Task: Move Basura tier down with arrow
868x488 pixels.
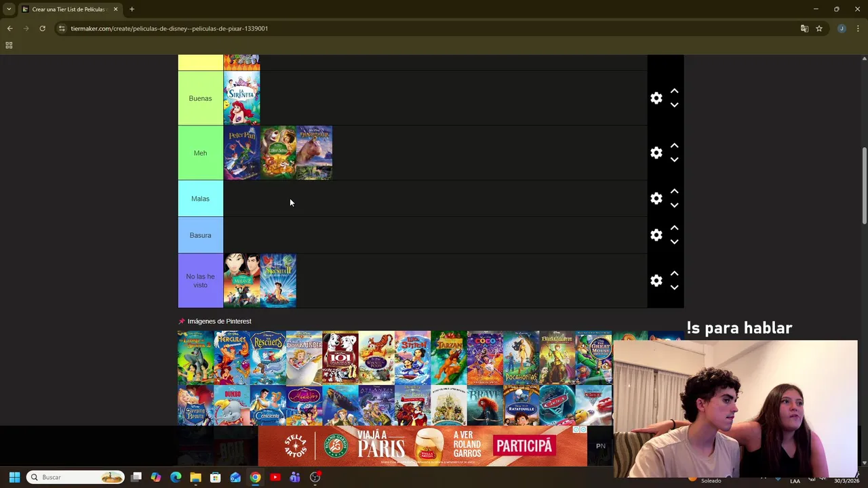Action: [674, 242]
